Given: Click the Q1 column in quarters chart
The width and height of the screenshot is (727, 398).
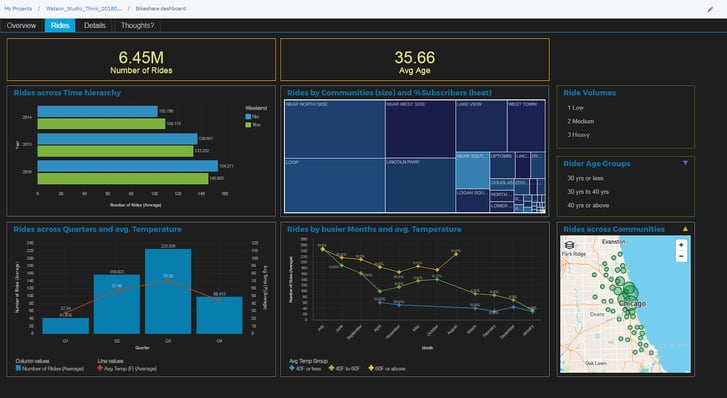Looking at the screenshot, I should pos(65,326).
